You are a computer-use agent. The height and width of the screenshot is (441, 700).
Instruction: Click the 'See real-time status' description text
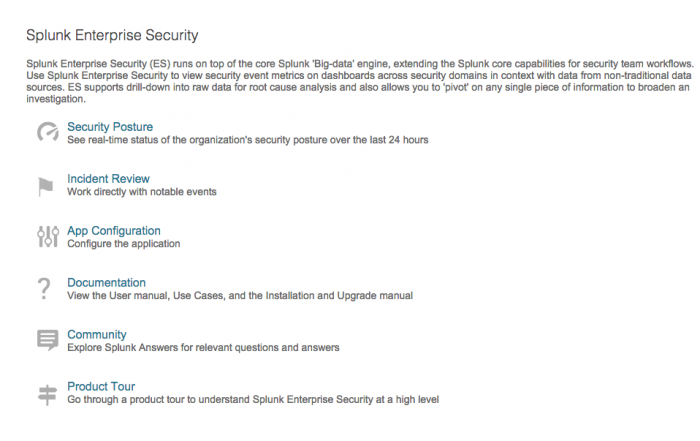click(x=248, y=140)
